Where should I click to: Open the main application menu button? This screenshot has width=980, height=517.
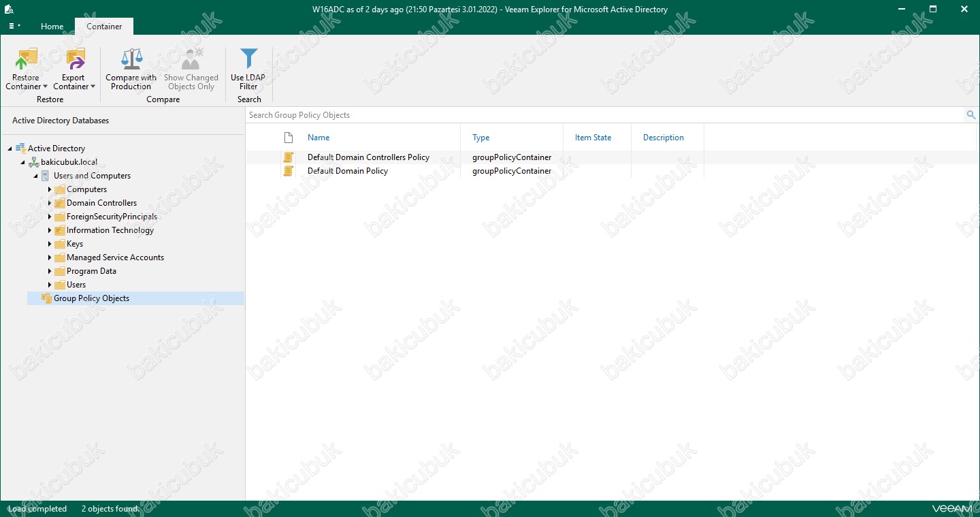click(14, 26)
